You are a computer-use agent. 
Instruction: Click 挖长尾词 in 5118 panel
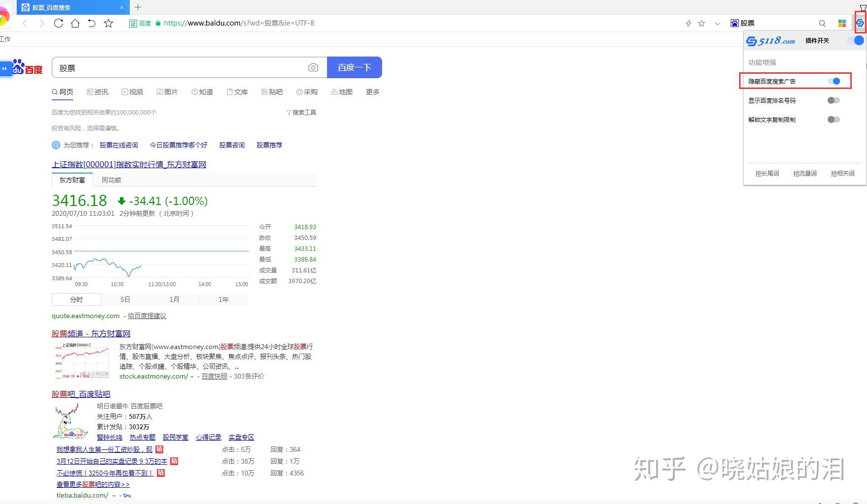(767, 174)
